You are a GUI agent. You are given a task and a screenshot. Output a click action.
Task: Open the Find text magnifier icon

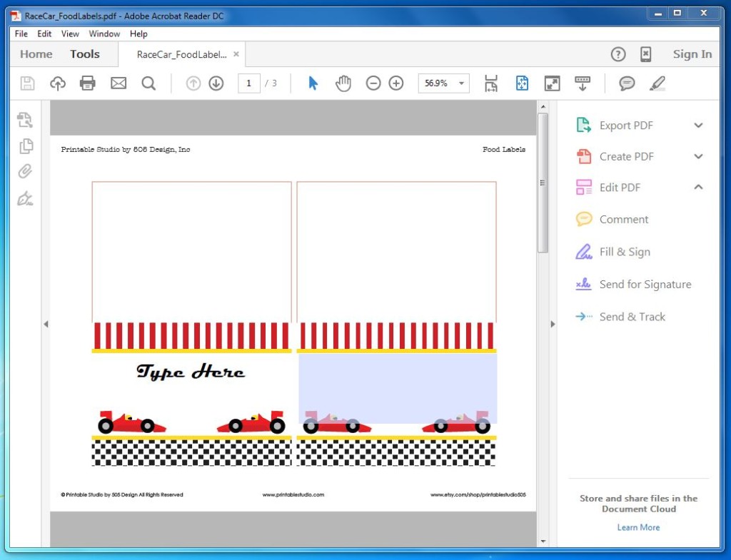(x=148, y=83)
